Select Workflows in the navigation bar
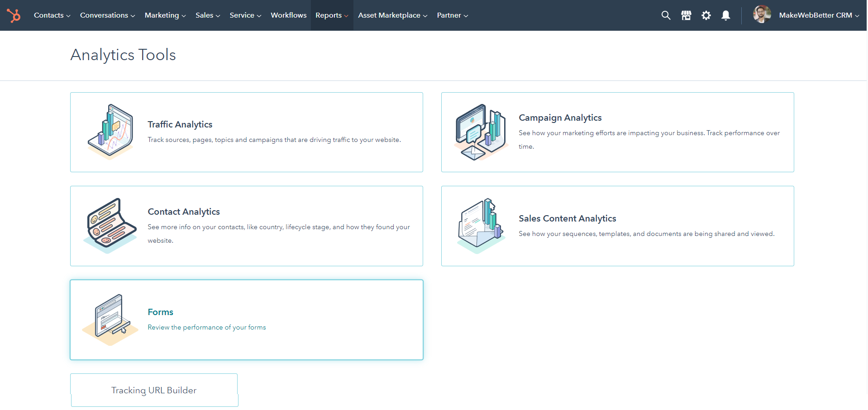868x410 pixels. tap(288, 15)
